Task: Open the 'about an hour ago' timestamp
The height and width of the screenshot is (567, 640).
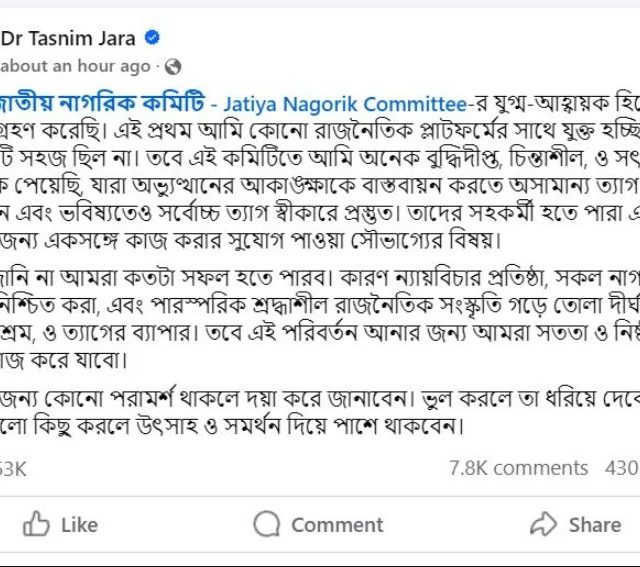Action: coord(76,66)
